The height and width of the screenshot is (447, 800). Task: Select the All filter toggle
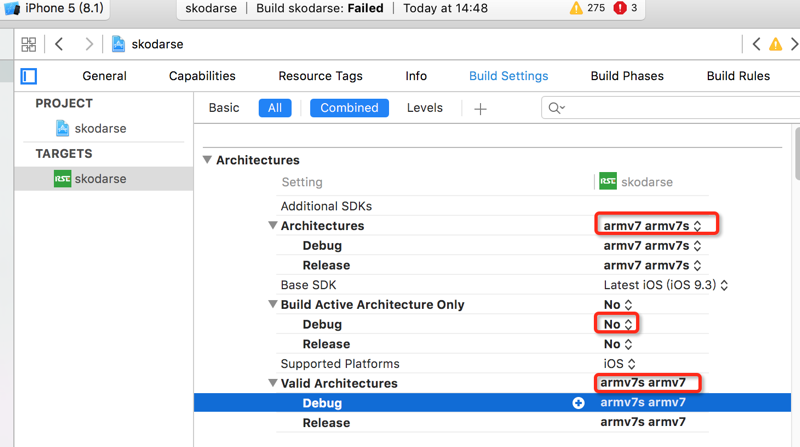274,108
